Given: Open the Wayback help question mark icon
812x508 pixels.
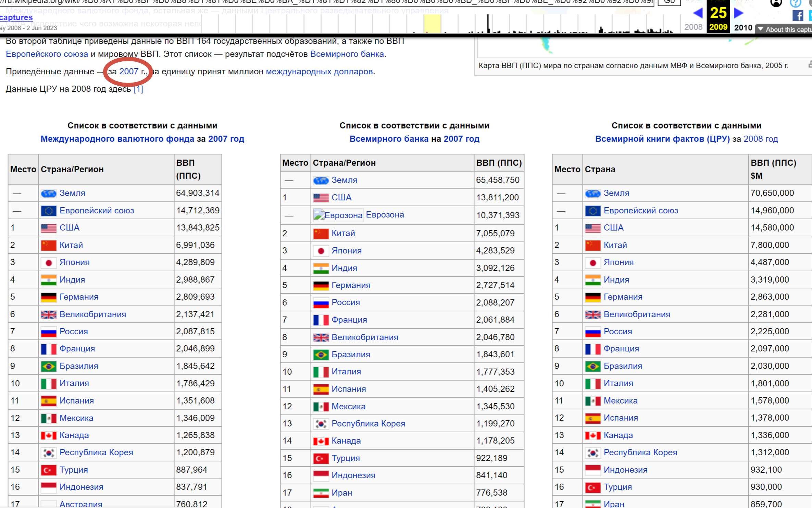Looking at the screenshot, I should 795,3.
